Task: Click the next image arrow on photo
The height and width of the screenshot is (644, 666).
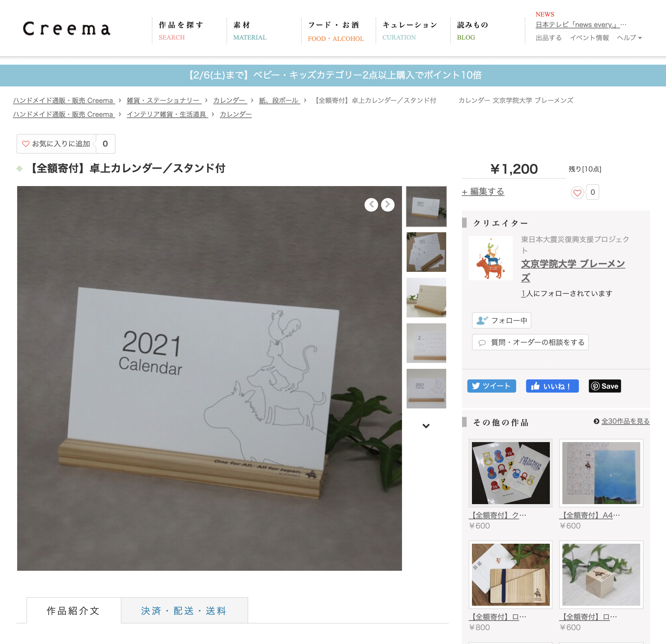Action: click(x=388, y=205)
